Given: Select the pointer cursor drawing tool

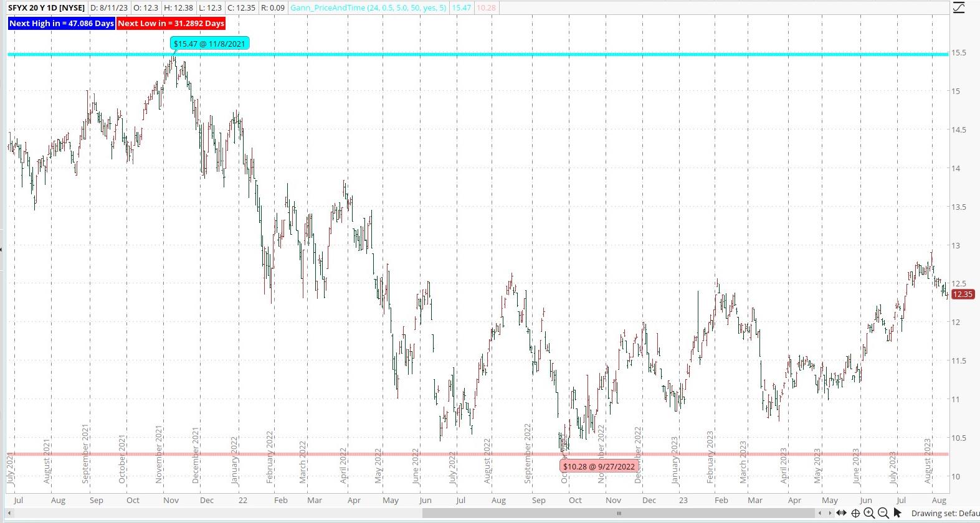Looking at the screenshot, I should coord(897,513).
